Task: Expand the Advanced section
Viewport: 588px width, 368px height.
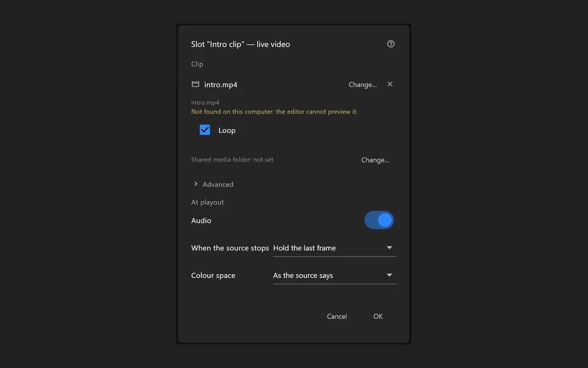Action: 213,184
